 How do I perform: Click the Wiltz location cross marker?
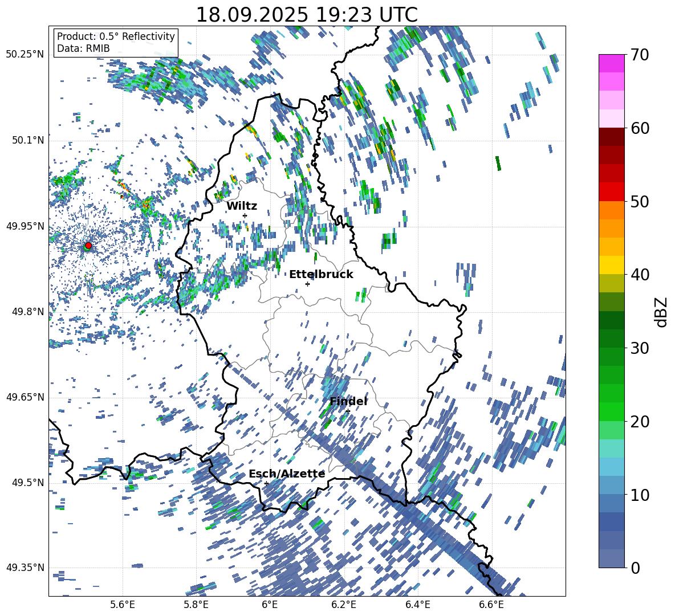click(245, 215)
